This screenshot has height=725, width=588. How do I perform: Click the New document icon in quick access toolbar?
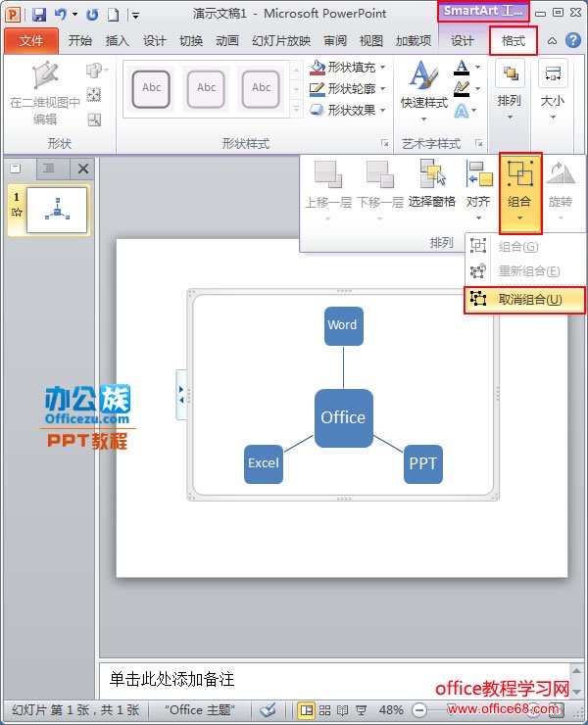click(x=114, y=15)
